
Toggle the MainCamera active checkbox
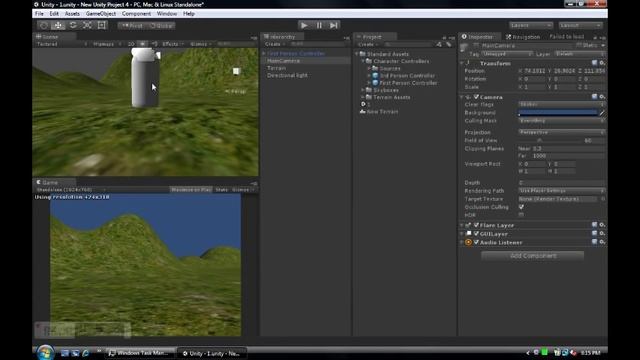click(x=476, y=45)
